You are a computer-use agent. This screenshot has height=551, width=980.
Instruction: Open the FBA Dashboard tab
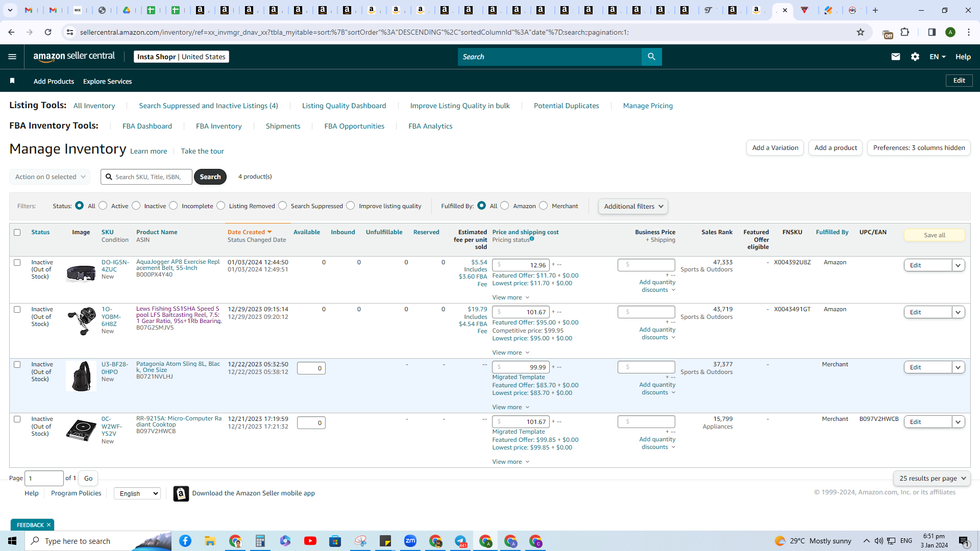coord(147,126)
